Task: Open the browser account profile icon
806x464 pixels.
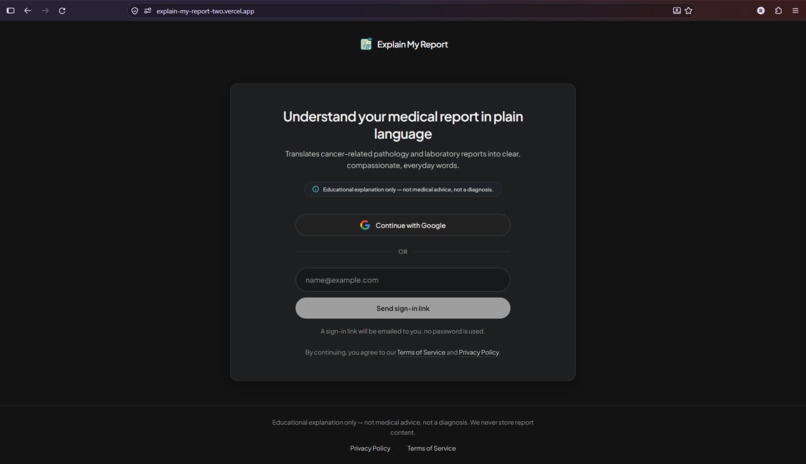Action: (x=761, y=10)
